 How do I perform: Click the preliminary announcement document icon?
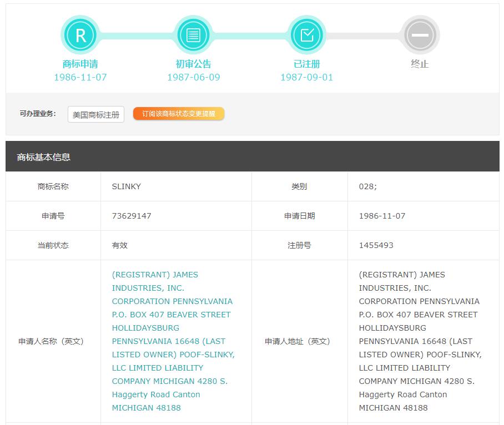194,35
